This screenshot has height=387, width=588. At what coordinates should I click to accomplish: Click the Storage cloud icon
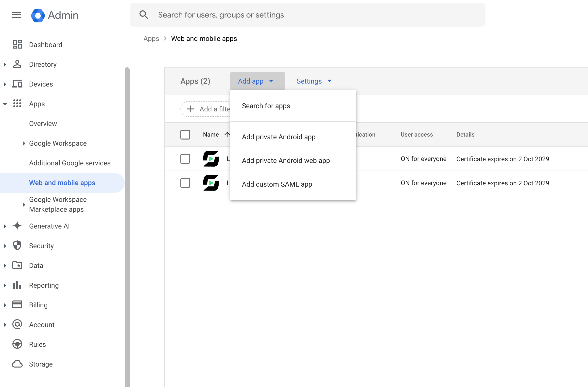pyautogui.click(x=17, y=364)
